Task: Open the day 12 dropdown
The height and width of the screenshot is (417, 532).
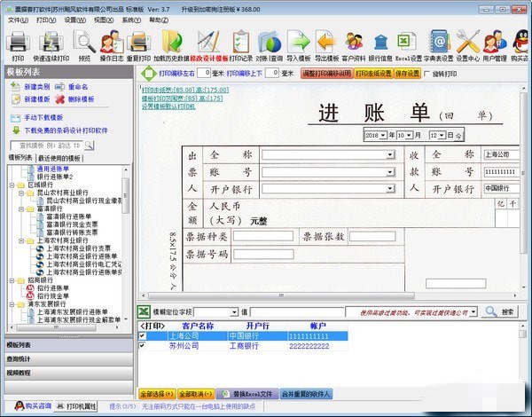Action: [442, 135]
